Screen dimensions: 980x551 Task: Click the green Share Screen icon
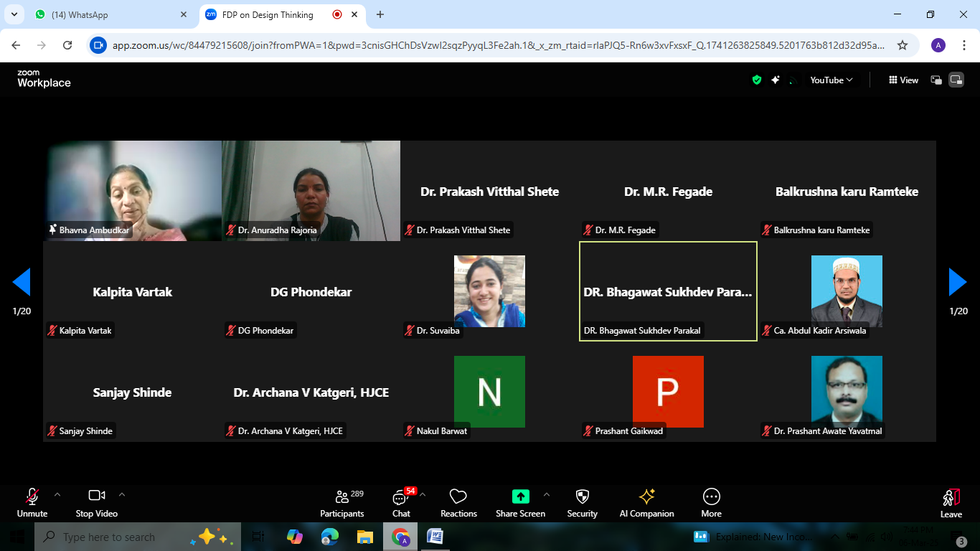point(520,496)
